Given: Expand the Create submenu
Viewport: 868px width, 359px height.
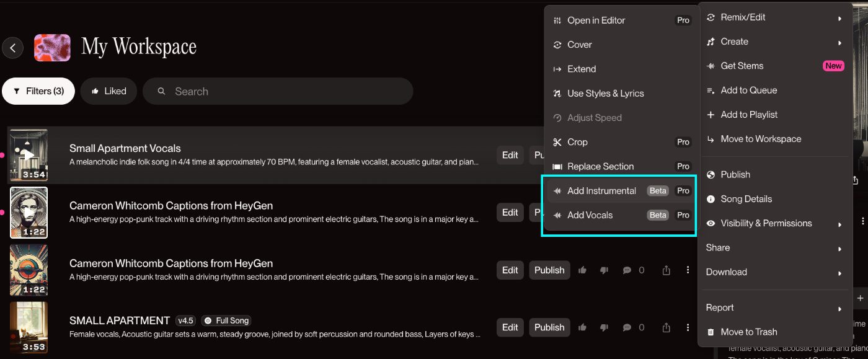Looking at the screenshot, I should click(x=775, y=42).
